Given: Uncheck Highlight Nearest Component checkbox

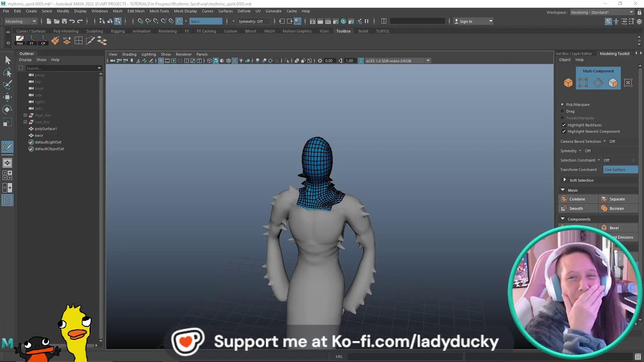Looking at the screenshot, I should click(563, 131).
